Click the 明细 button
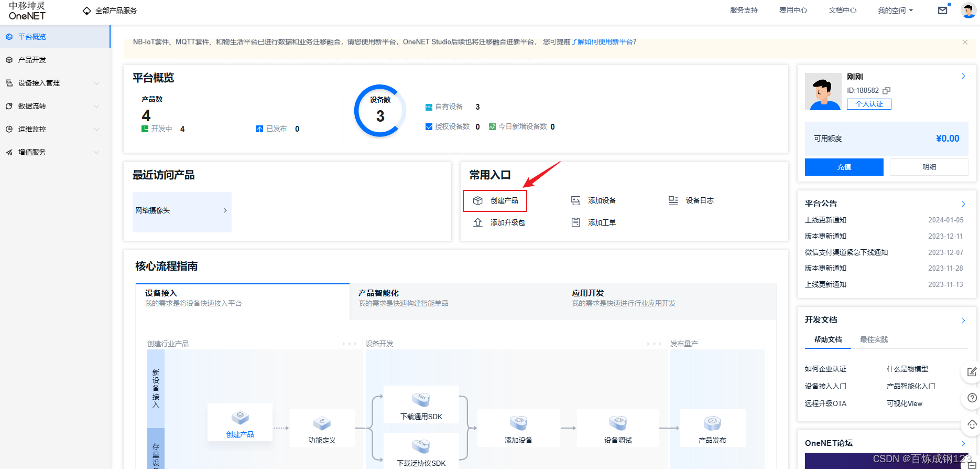 (929, 167)
